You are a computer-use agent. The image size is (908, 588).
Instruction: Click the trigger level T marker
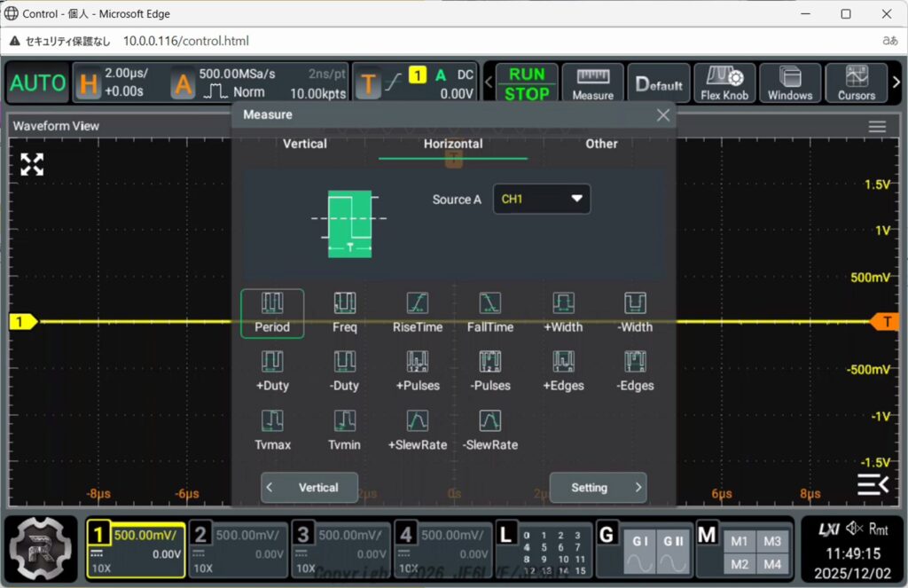pyautogui.click(x=885, y=322)
